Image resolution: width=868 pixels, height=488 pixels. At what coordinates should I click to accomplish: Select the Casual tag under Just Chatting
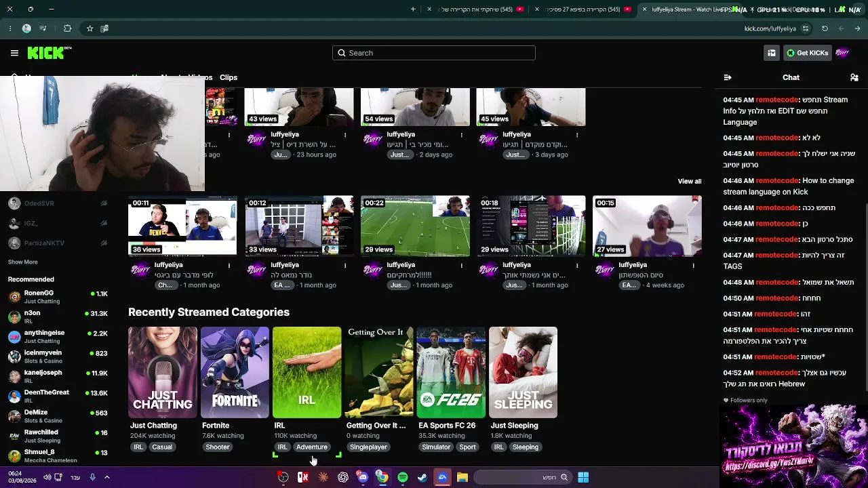point(162,447)
